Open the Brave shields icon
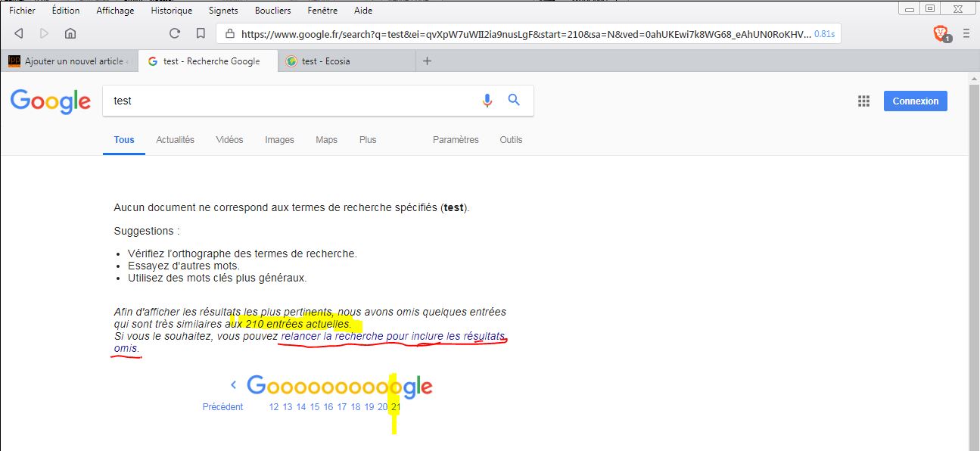The width and height of the screenshot is (980, 451). tap(940, 33)
